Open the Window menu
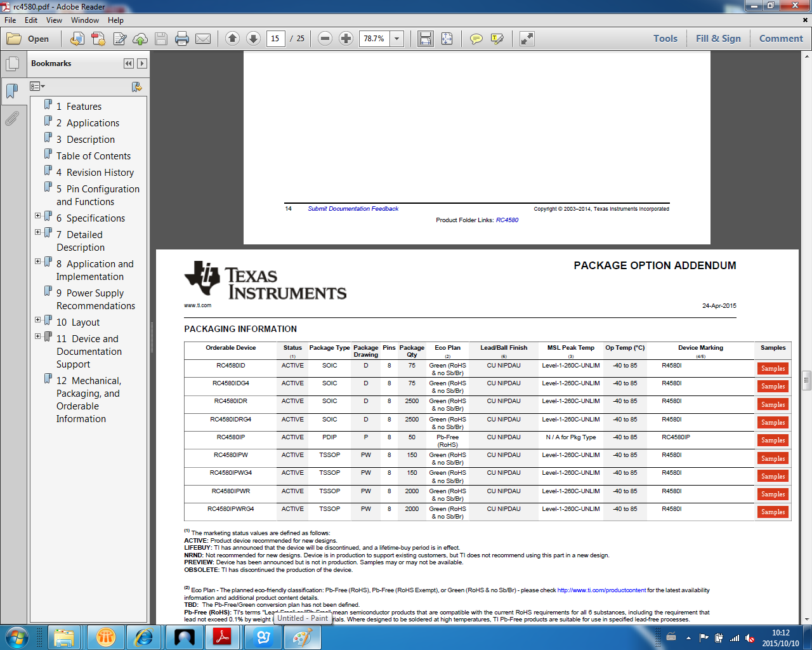Screen dimensions: 812x650 click(85, 20)
